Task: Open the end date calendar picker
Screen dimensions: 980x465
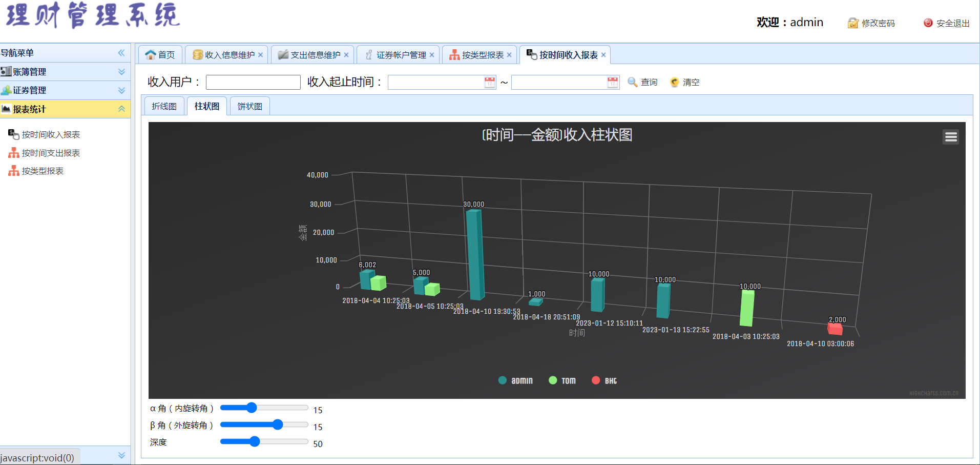Action: coord(613,82)
